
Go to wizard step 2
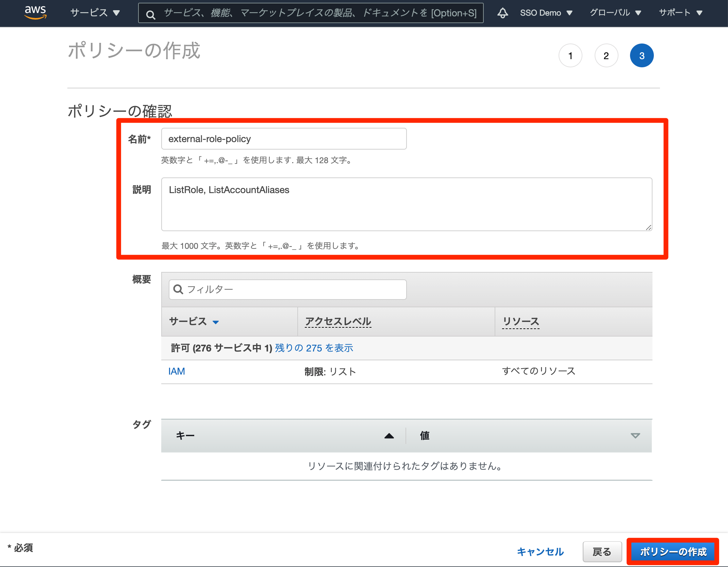click(606, 55)
